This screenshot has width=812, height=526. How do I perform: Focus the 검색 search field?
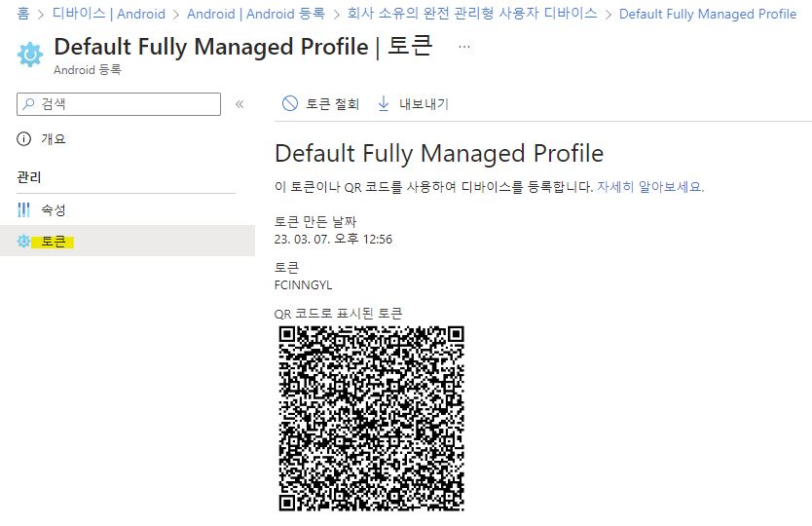point(119,104)
